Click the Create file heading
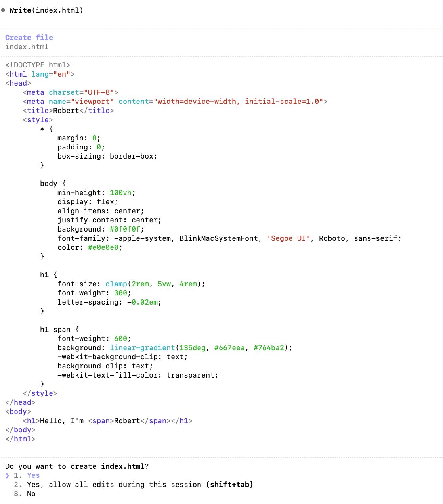Viewport: 443px width, 504px height. [29, 38]
